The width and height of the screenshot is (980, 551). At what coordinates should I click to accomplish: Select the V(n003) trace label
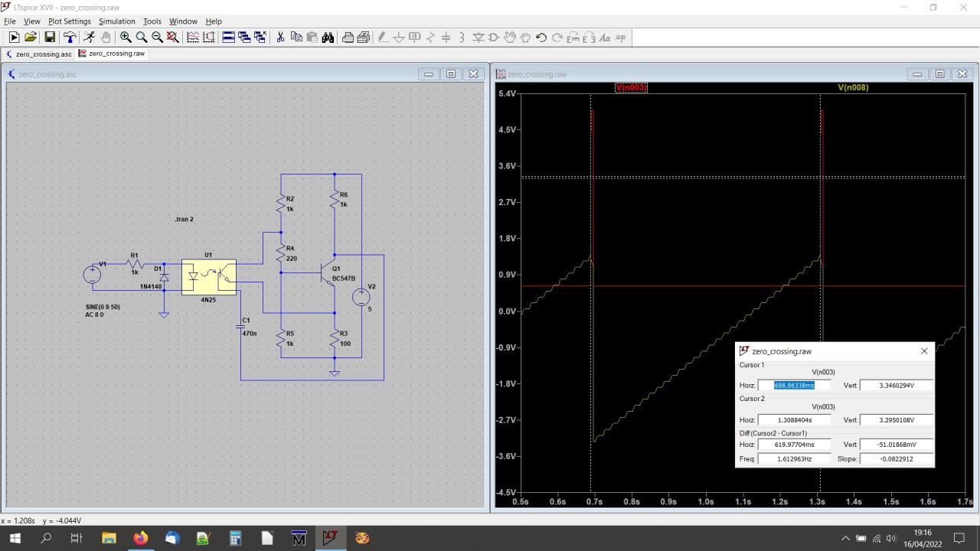[x=631, y=88]
